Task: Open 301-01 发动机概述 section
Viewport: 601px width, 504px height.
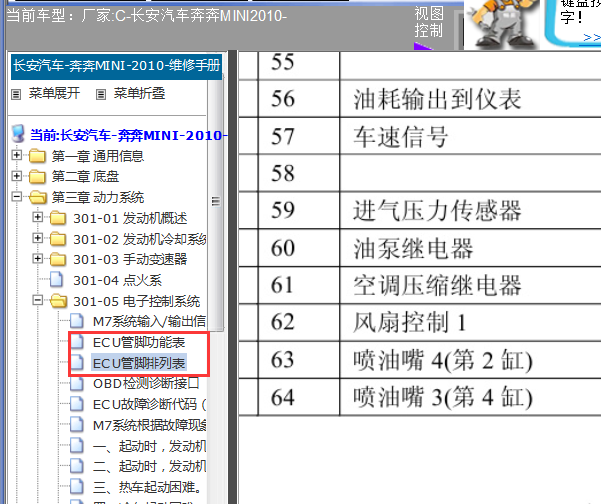Action: point(130,218)
